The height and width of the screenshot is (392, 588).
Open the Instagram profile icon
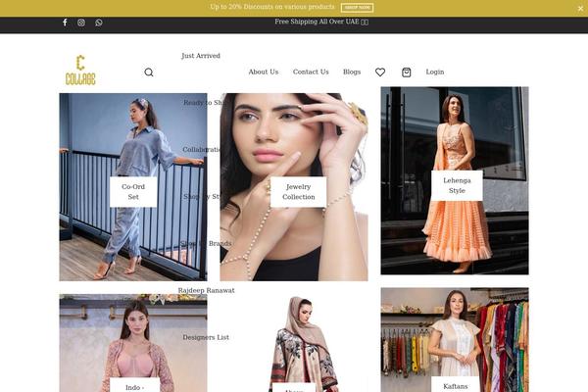point(81,23)
